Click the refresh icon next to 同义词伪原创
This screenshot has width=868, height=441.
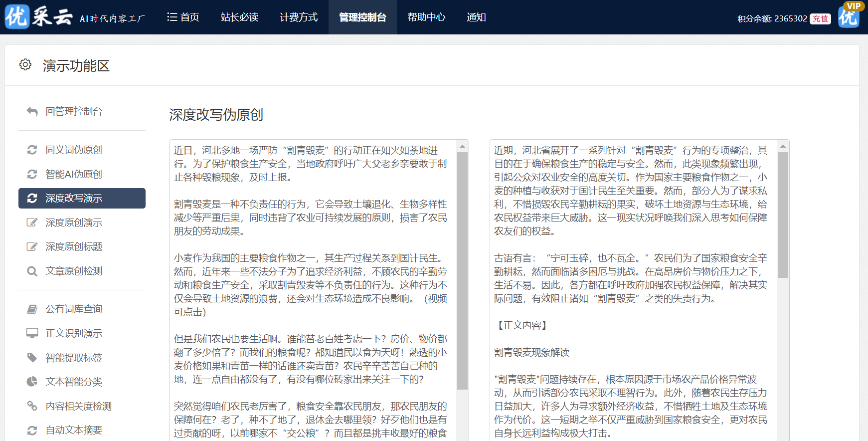[32, 150]
